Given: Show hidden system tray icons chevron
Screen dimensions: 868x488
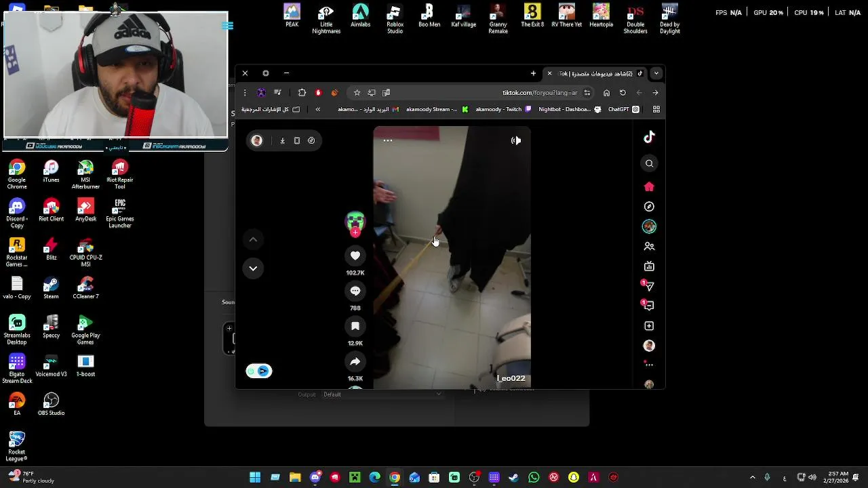Looking at the screenshot, I should click(x=752, y=478).
